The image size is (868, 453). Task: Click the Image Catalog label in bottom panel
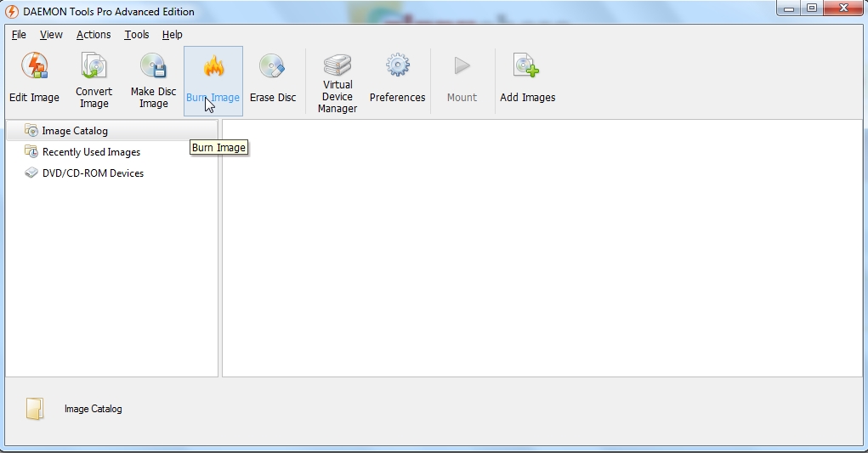tap(93, 409)
